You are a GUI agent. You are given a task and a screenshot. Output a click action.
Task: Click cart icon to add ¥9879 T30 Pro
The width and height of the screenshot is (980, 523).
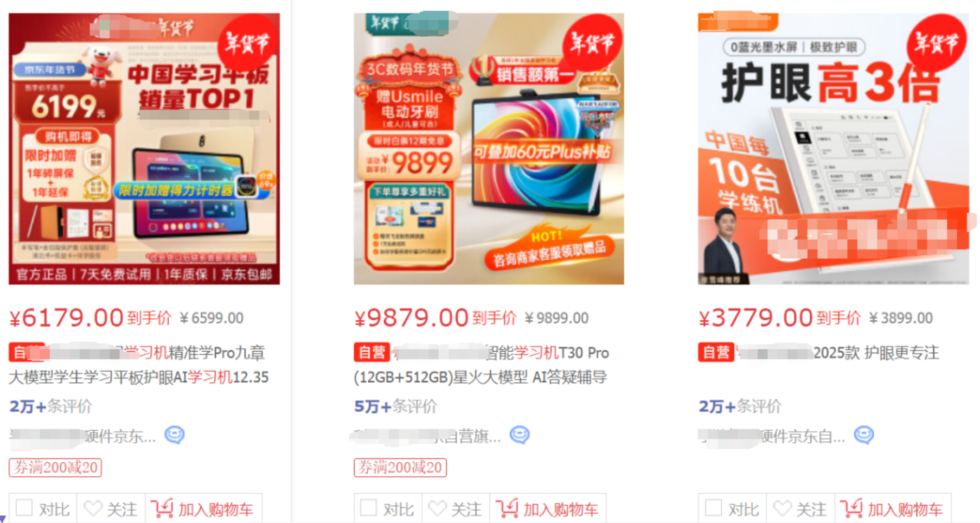507,508
